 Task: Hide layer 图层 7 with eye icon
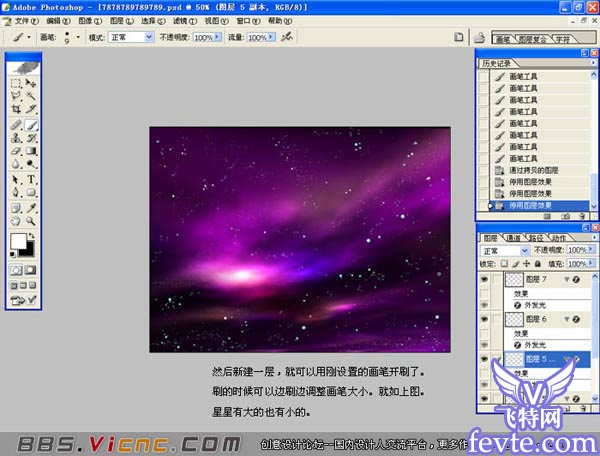pos(485,281)
